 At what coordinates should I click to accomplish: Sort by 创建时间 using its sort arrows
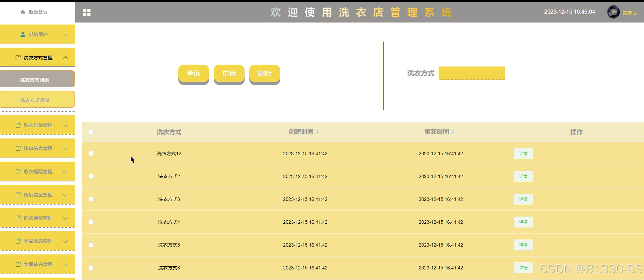click(x=317, y=132)
